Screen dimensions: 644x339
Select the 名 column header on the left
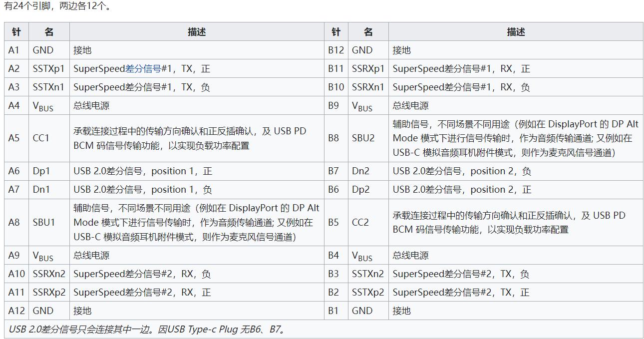pos(48,31)
